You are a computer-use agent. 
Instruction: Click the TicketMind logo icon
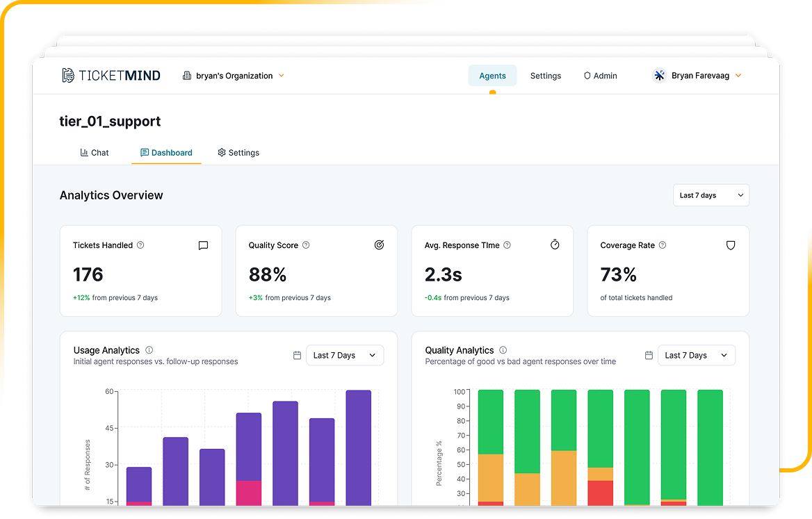point(67,75)
